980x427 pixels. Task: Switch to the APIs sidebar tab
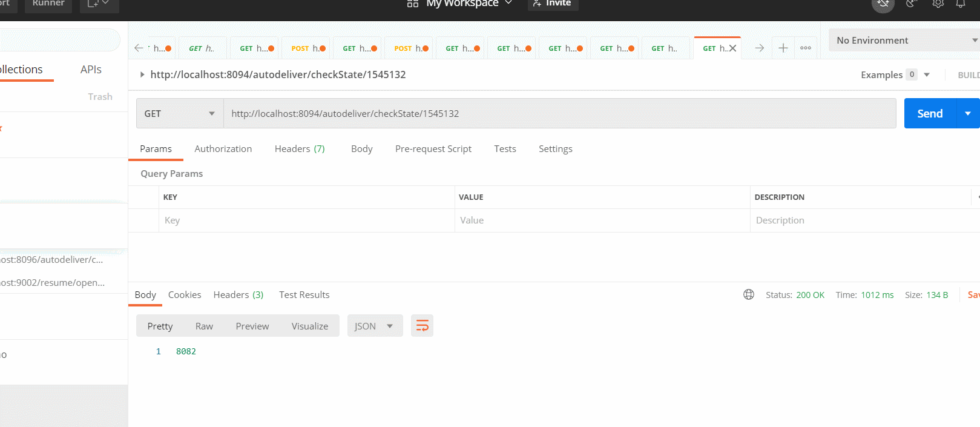point(91,70)
